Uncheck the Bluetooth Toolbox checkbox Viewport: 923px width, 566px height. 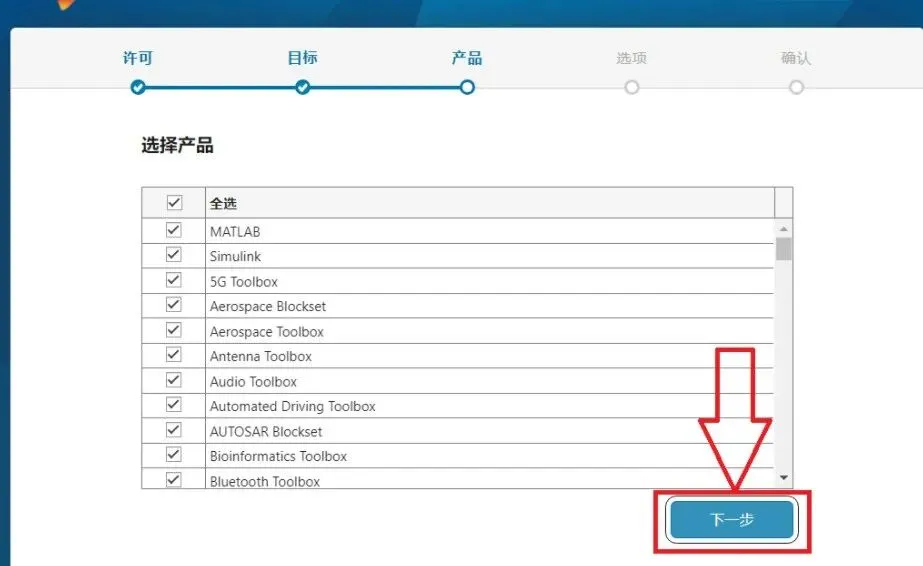coord(174,480)
